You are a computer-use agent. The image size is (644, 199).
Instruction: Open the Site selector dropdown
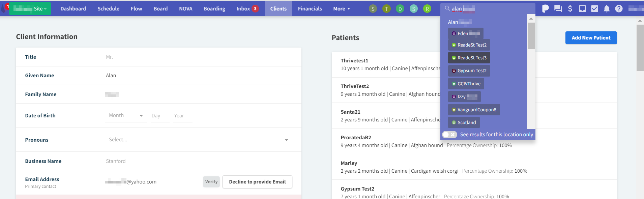click(x=30, y=9)
